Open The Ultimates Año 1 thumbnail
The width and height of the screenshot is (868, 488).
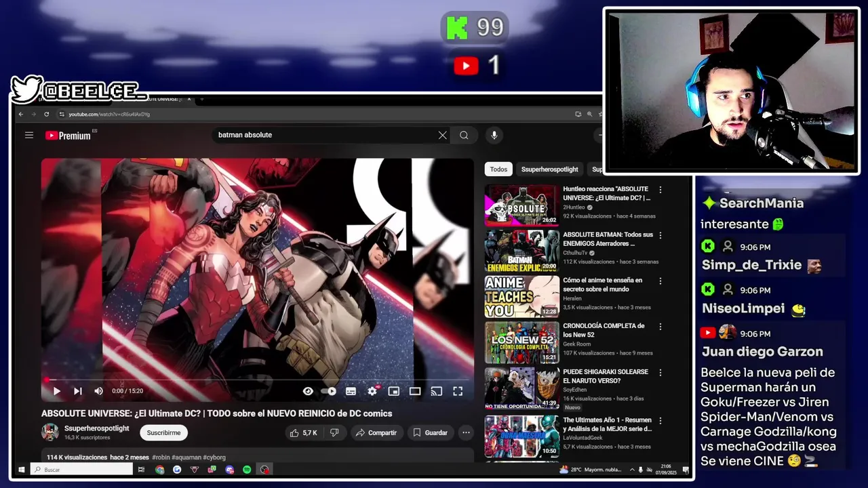coord(521,436)
